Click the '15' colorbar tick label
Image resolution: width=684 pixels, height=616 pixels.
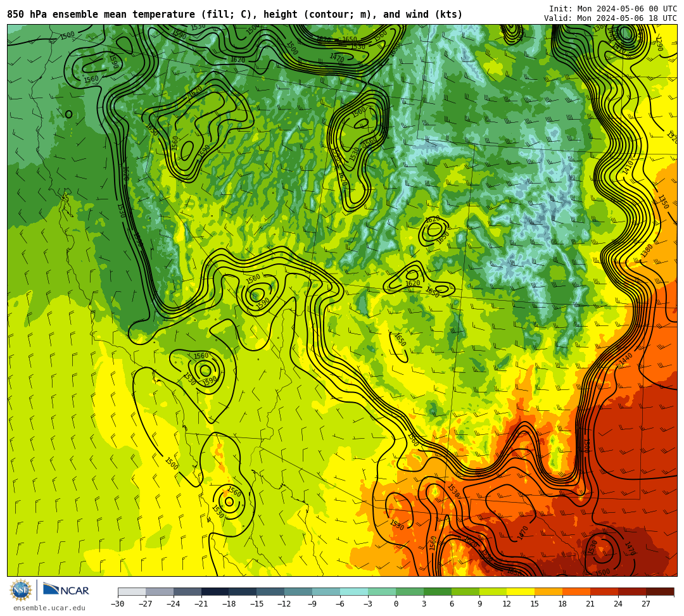535,604
